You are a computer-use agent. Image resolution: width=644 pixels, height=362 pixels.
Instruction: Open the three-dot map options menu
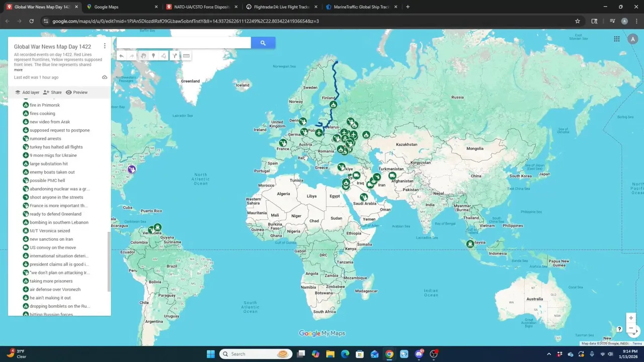click(105, 46)
